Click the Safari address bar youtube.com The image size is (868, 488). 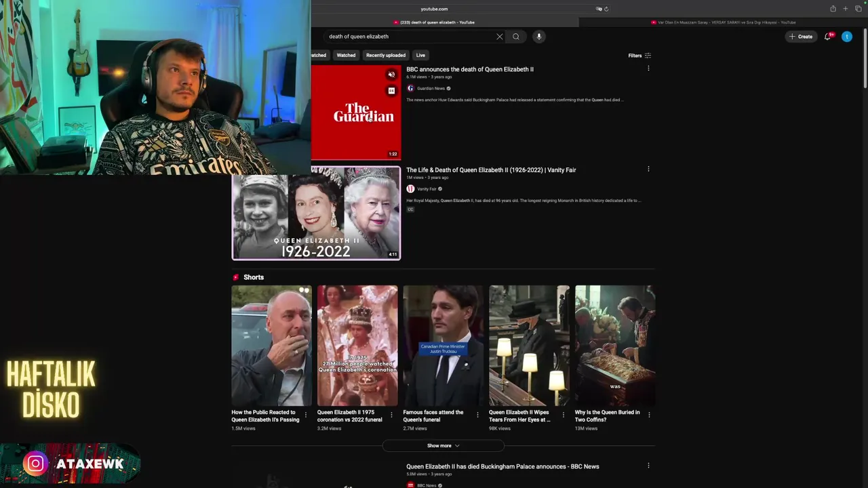[x=434, y=9]
